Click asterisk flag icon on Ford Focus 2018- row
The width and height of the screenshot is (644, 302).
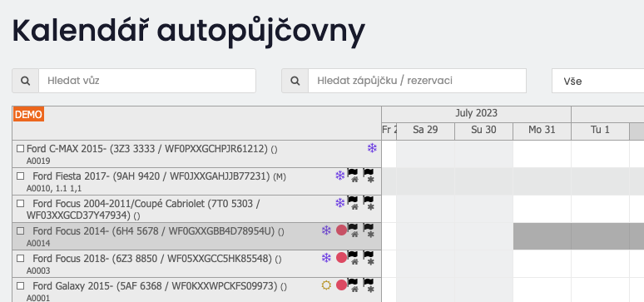coord(369,258)
